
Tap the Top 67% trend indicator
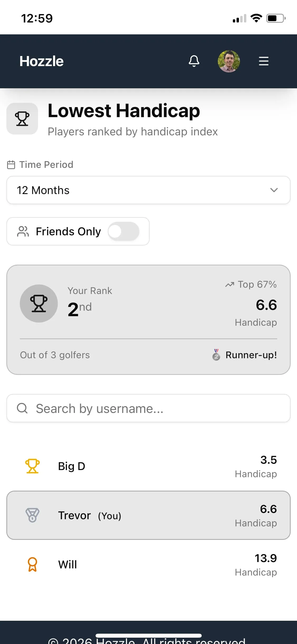tap(251, 284)
